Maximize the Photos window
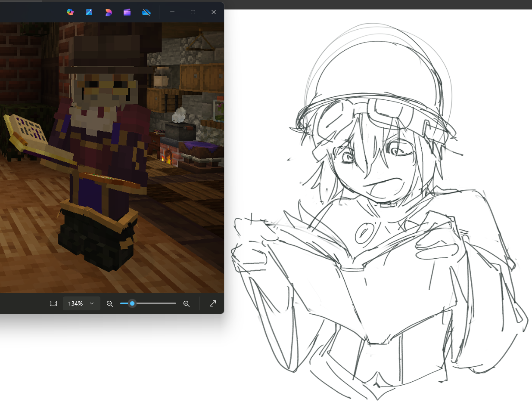 (193, 12)
